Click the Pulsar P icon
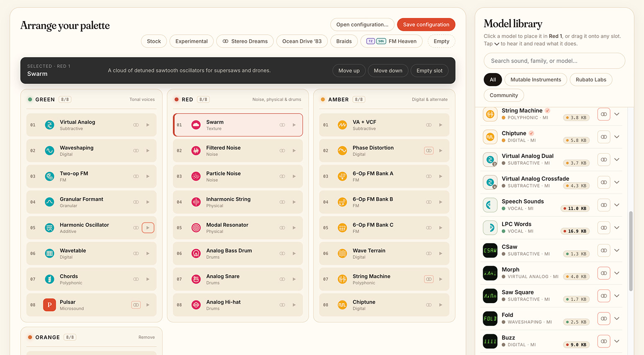This screenshot has height=355, width=644. 49,305
